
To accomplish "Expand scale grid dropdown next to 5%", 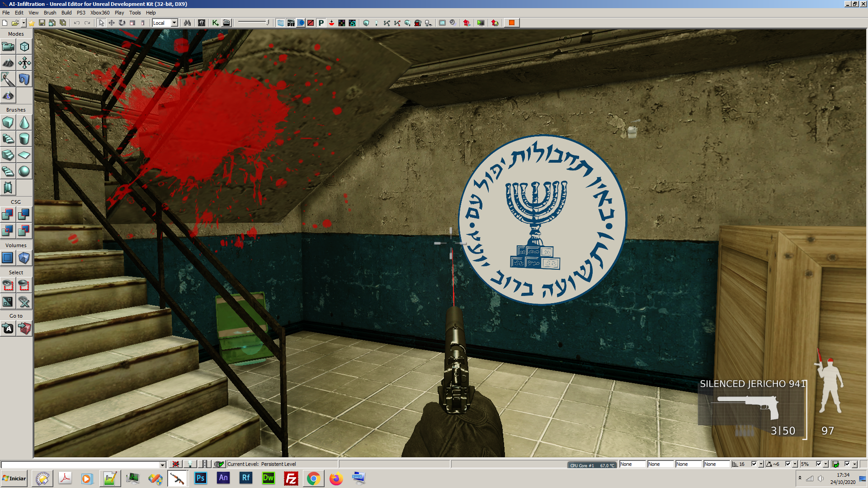I will coord(826,464).
